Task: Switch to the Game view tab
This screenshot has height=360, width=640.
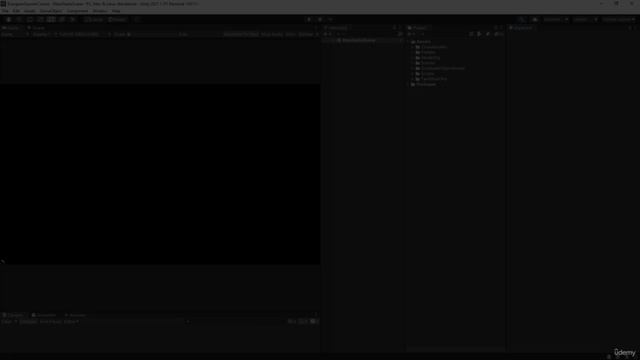Action: [12, 28]
